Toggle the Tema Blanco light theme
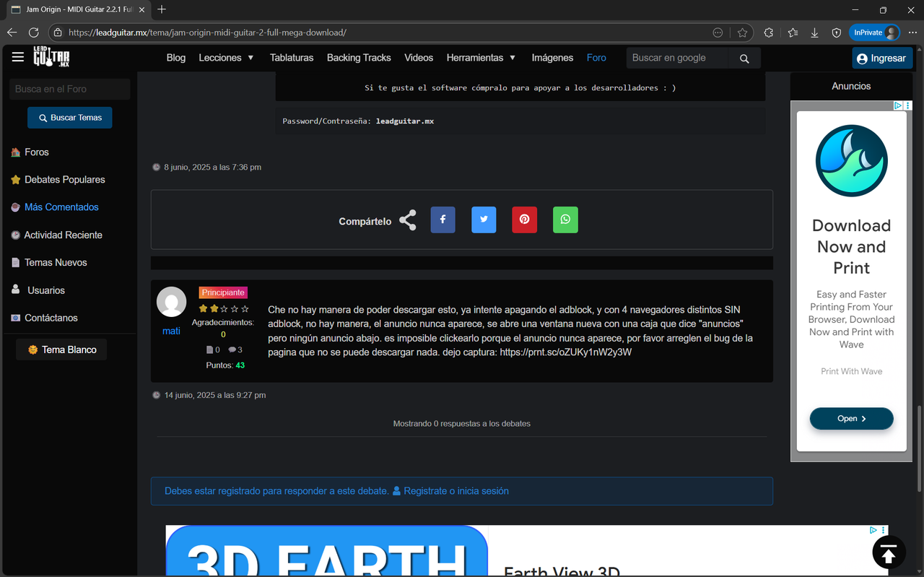This screenshot has width=924, height=577. click(61, 350)
